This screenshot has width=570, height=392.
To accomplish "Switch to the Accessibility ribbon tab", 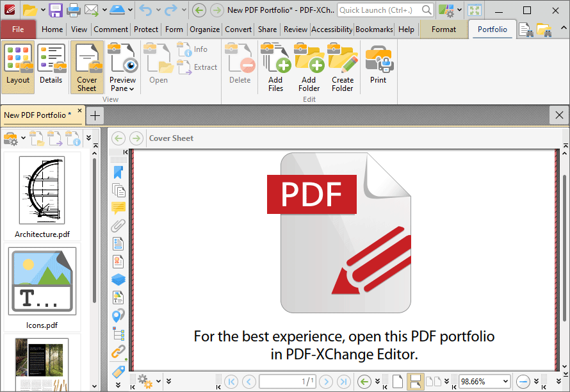I will pyautogui.click(x=332, y=29).
